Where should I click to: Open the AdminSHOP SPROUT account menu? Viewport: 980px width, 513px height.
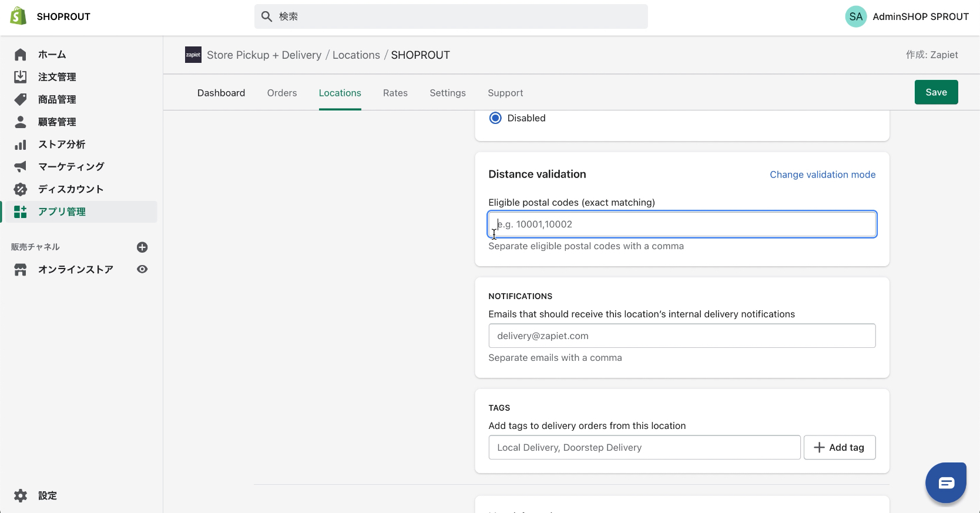coord(907,16)
